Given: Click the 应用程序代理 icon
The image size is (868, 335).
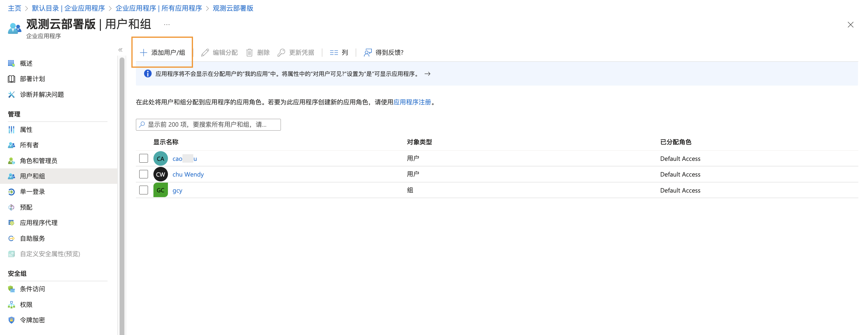Looking at the screenshot, I should coord(11,223).
